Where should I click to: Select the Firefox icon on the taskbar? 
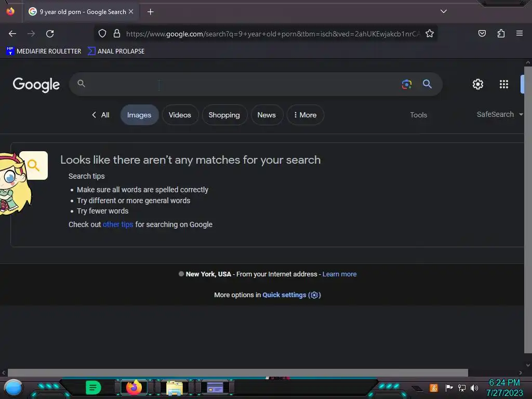[134, 388]
